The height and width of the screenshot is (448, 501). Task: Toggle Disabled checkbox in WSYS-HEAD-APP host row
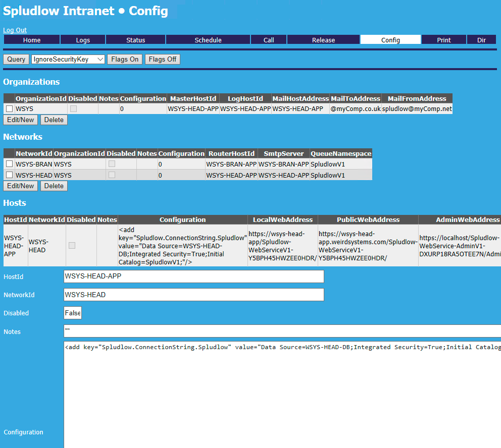click(72, 245)
